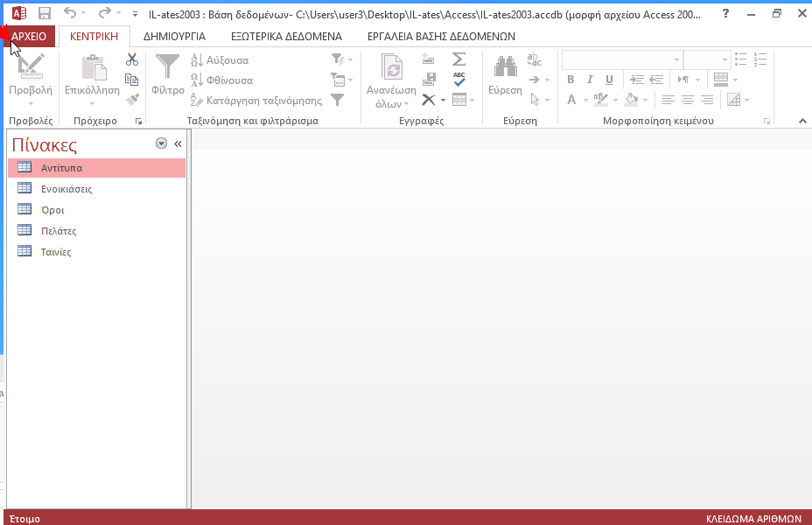The width and height of the screenshot is (812, 525).
Task: Open the ΕΡΓΑΛΕΙΑ ΒΑΣΗΣ ΔΕΔΟΜΕΝΩΝ tab
Action: (x=441, y=37)
